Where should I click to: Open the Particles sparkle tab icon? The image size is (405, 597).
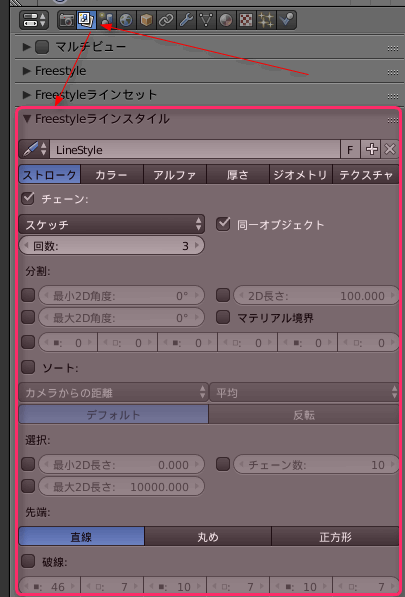[x=265, y=20]
